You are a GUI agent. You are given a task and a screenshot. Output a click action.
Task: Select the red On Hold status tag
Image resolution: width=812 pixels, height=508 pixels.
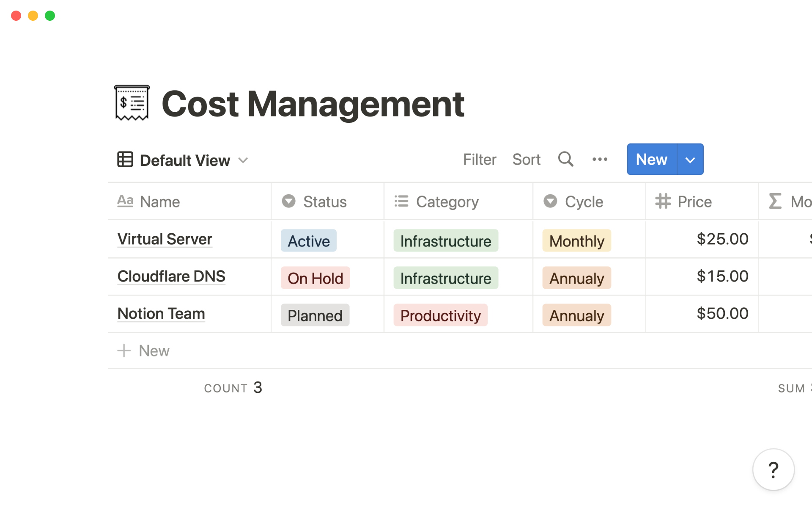[315, 278]
